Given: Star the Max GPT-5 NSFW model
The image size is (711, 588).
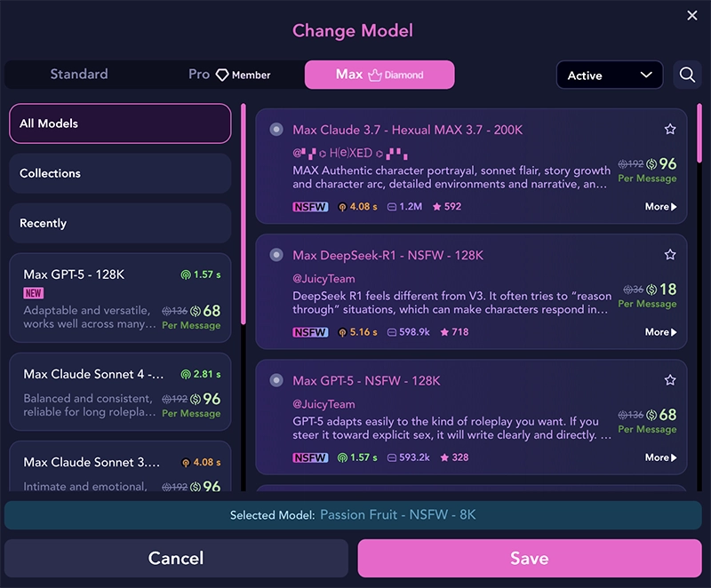Looking at the screenshot, I should [x=669, y=379].
